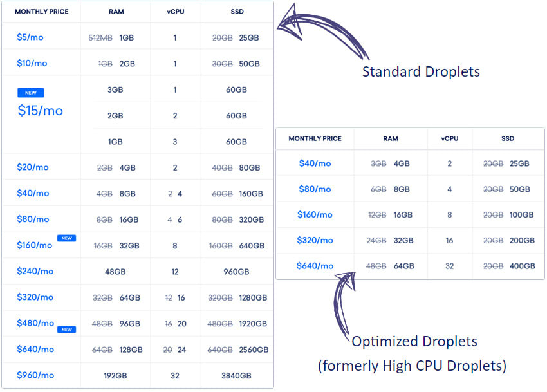
Task: Click the NEW badge beside $480/mo
Action: 67,330
